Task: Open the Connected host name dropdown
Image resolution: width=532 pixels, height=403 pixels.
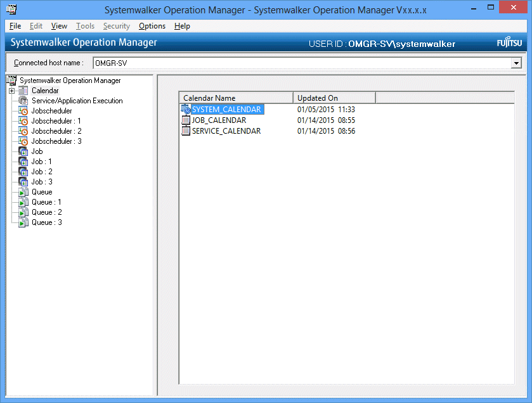Action: [516, 63]
